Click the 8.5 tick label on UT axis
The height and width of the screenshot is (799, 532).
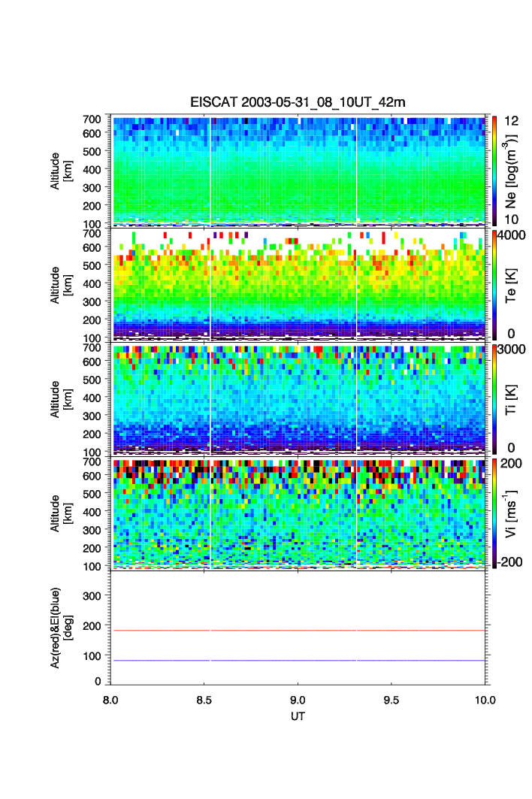204,699
